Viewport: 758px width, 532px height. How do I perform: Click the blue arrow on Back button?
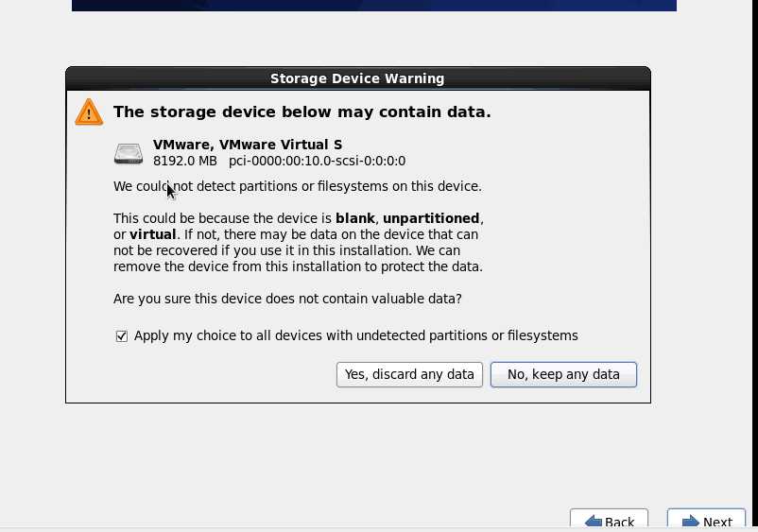point(594,523)
